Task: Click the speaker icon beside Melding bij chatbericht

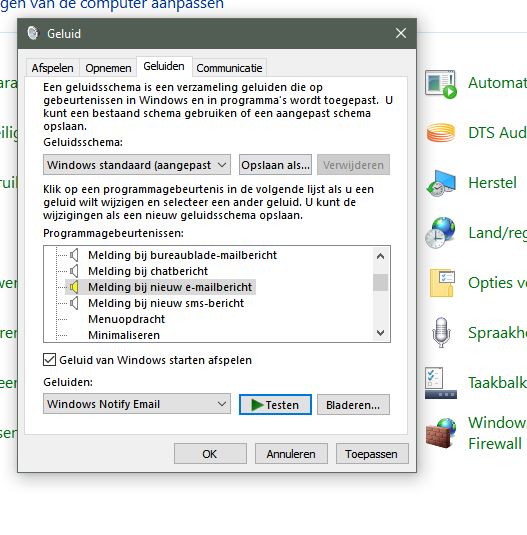Action: 74,271
